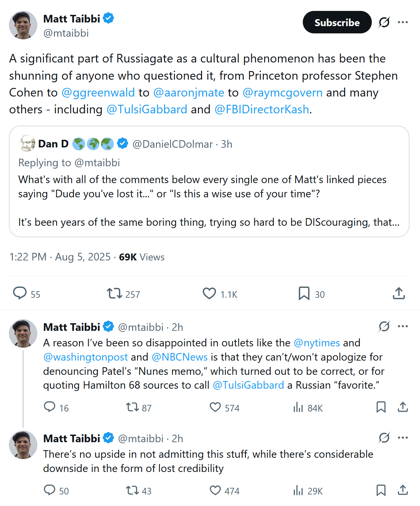This screenshot has height=506, width=420.
Task: Open more options menu on main tweet
Action: [x=403, y=22]
